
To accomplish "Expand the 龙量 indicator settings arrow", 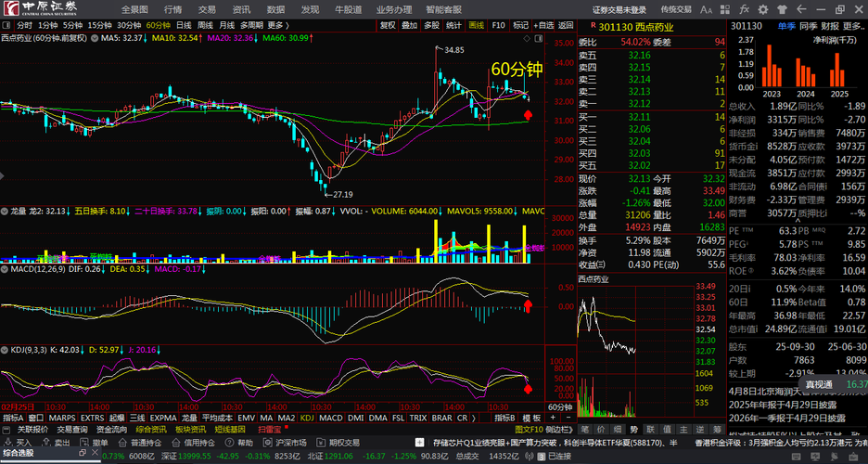I will pyautogui.click(x=5, y=211).
